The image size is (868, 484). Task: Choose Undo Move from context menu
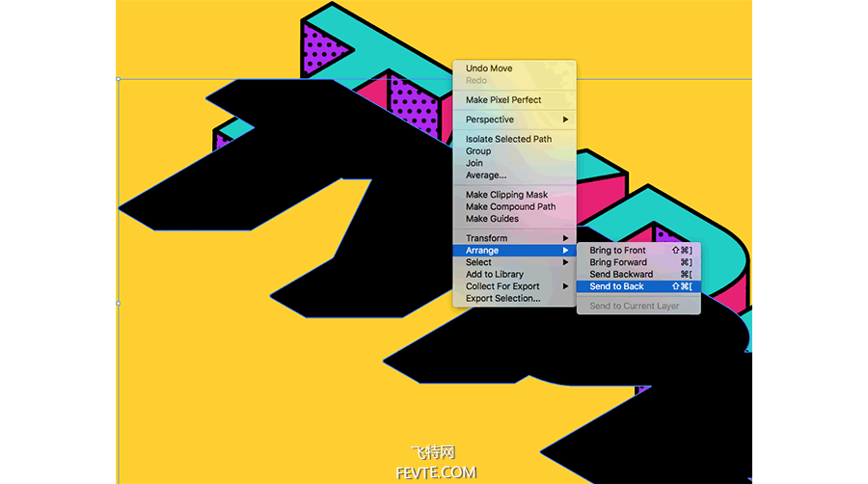514,68
